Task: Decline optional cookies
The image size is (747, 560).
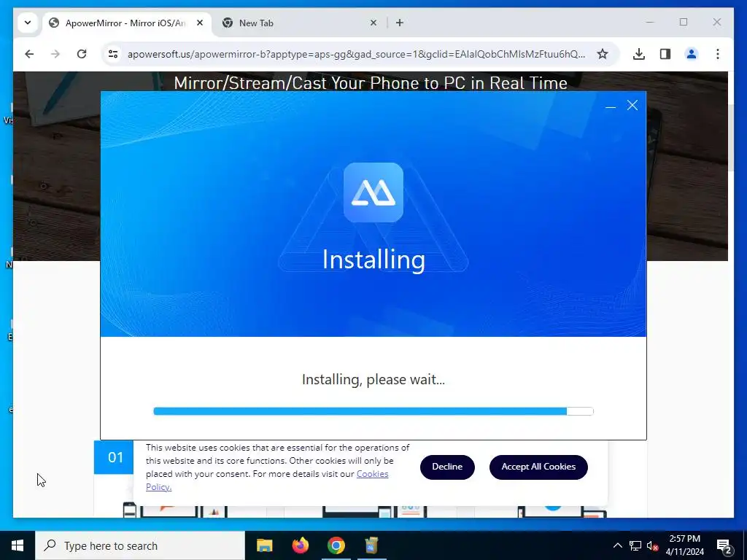Action: pyautogui.click(x=447, y=467)
